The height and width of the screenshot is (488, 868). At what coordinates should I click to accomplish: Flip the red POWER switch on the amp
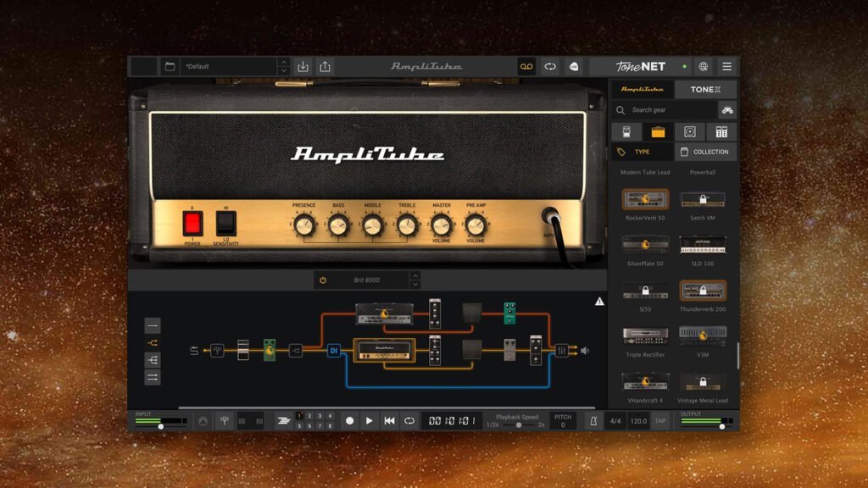click(192, 222)
